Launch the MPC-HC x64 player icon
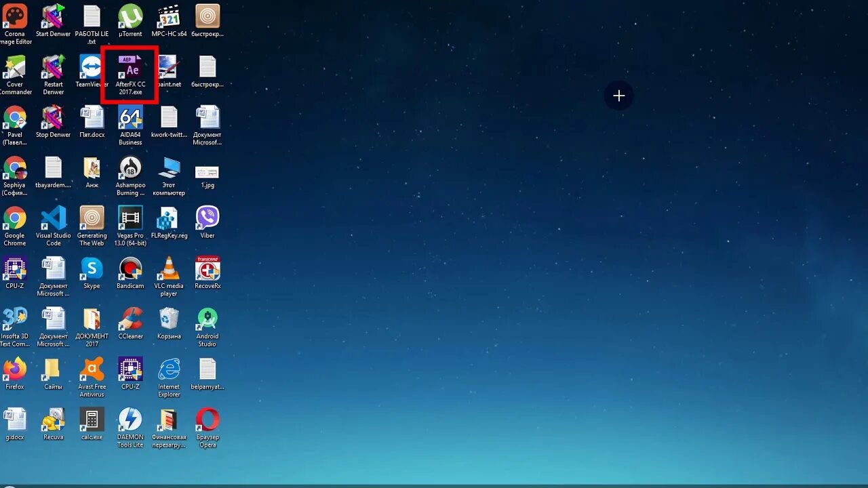This screenshot has width=868, height=488. pos(169,21)
